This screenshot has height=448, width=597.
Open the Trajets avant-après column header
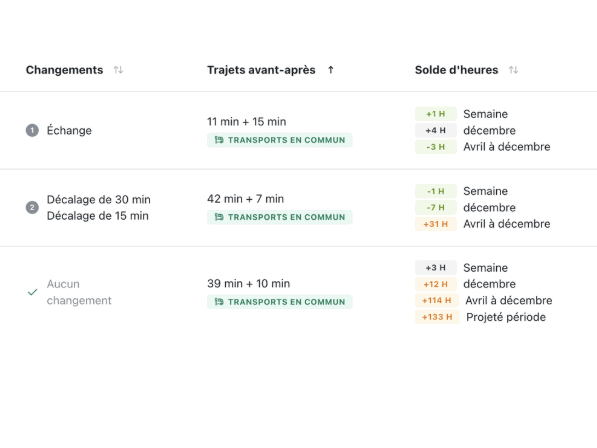(x=261, y=70)
